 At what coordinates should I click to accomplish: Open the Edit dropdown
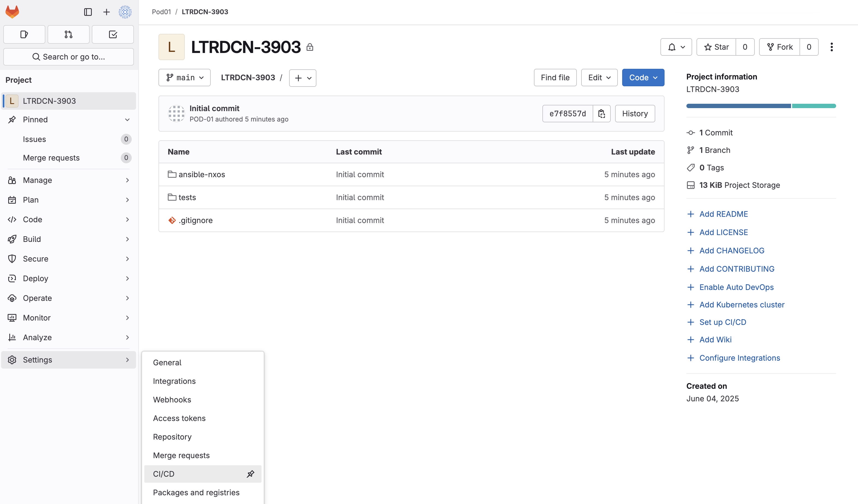click(599, 78)
